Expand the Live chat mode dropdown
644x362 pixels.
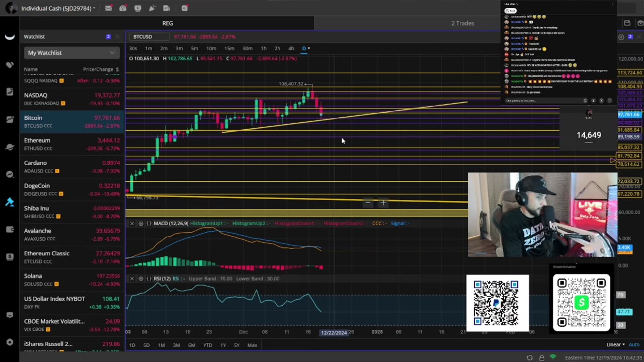pos(511,4)
